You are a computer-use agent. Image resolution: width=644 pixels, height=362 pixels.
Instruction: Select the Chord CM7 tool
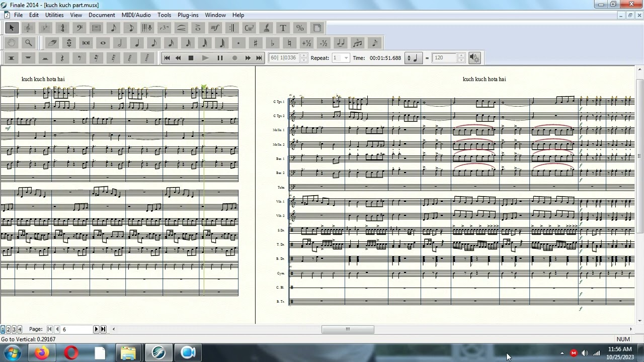(x=250, y=28)
